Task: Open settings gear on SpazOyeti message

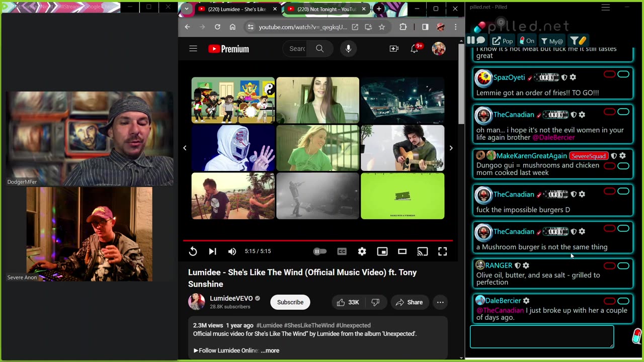Action: pyautogui.click(x=573, y=77)
